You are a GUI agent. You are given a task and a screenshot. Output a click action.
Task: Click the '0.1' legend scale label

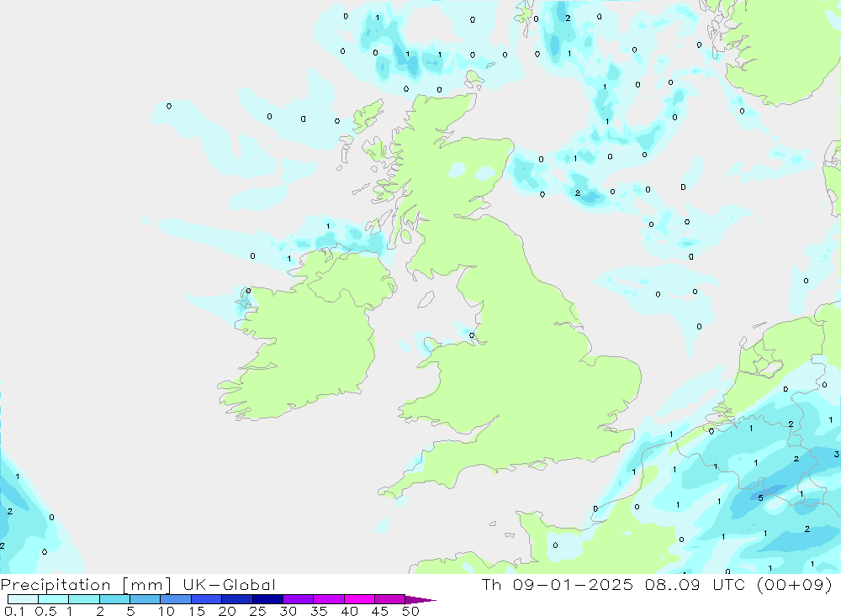(x=14, y=611)
